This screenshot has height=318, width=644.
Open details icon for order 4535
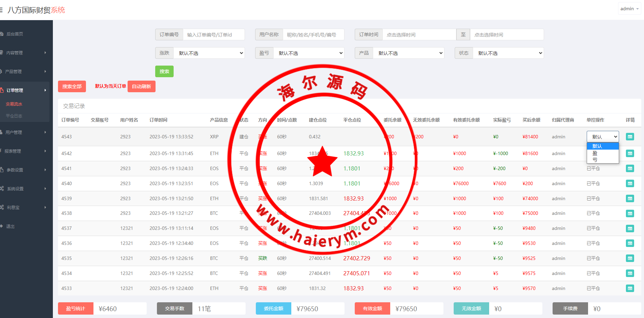pos(630,258)
